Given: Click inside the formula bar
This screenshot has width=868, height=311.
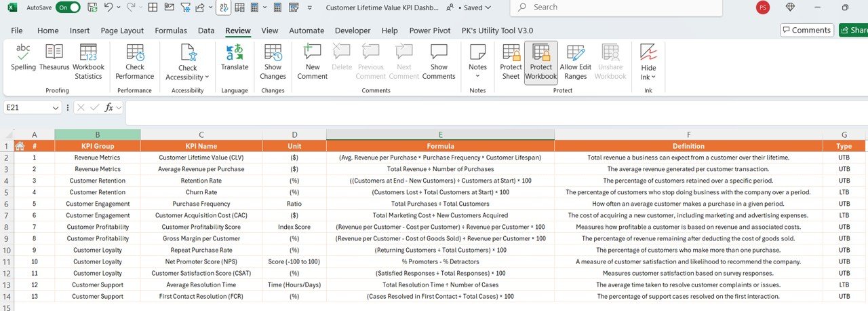Looking at the screenshot, I should 496,113.
